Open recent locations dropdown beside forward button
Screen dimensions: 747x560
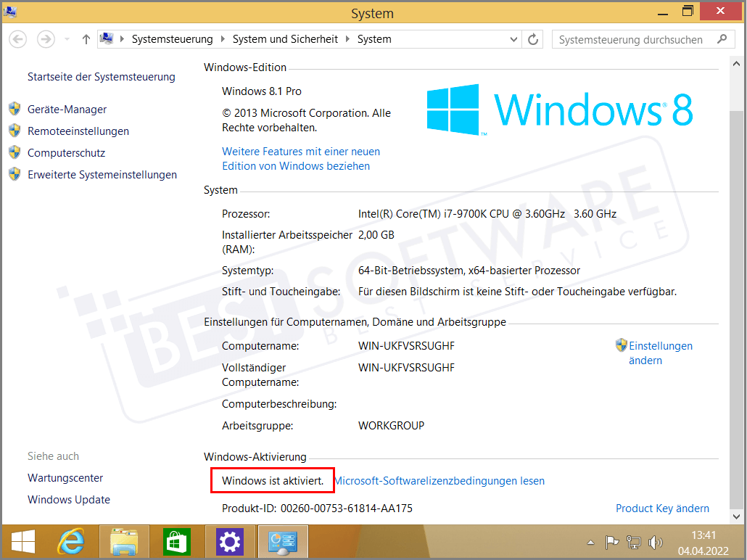67,39
